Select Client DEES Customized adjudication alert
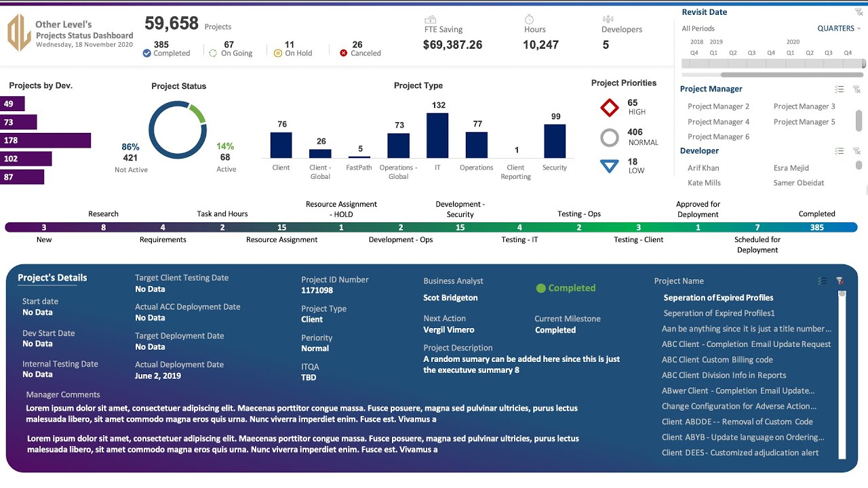 [x=741, y=453]
